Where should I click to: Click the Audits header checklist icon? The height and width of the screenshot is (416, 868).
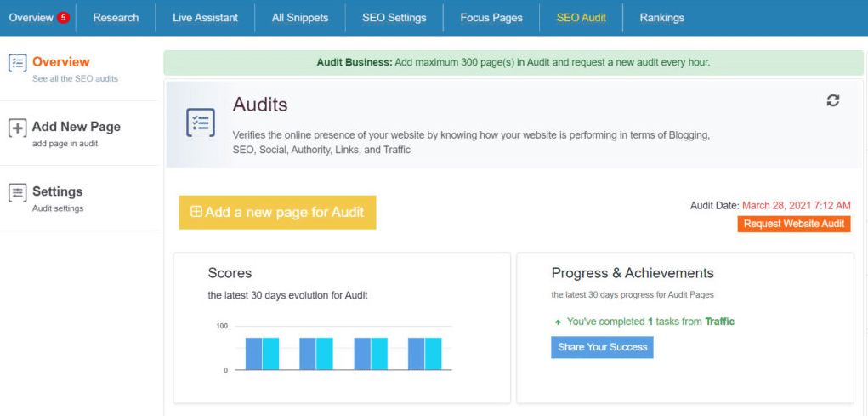[201, 123]
